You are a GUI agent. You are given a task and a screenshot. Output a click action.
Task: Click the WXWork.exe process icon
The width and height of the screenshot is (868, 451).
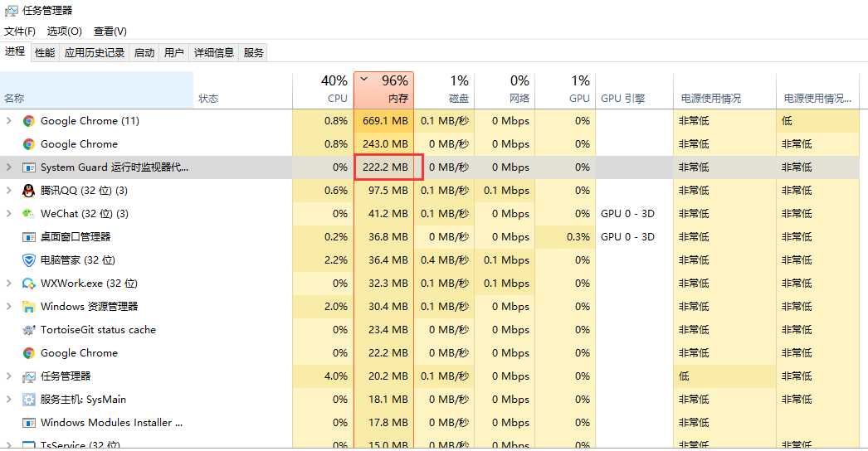29,284
